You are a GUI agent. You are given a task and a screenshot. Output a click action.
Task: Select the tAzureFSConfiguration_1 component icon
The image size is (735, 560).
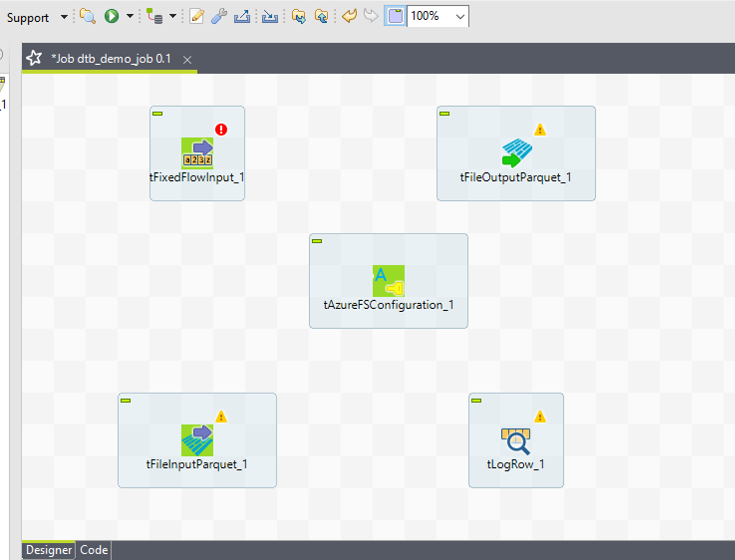388,281
